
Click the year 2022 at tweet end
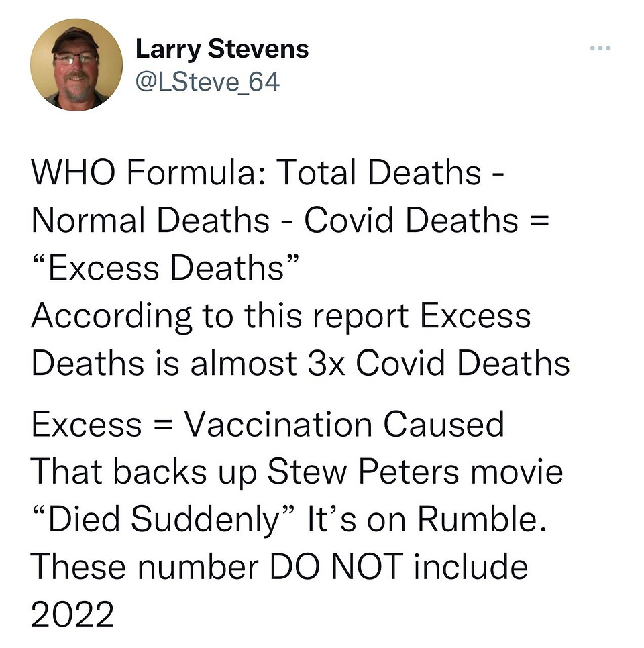pyautogui.click(x=72, y=614)
